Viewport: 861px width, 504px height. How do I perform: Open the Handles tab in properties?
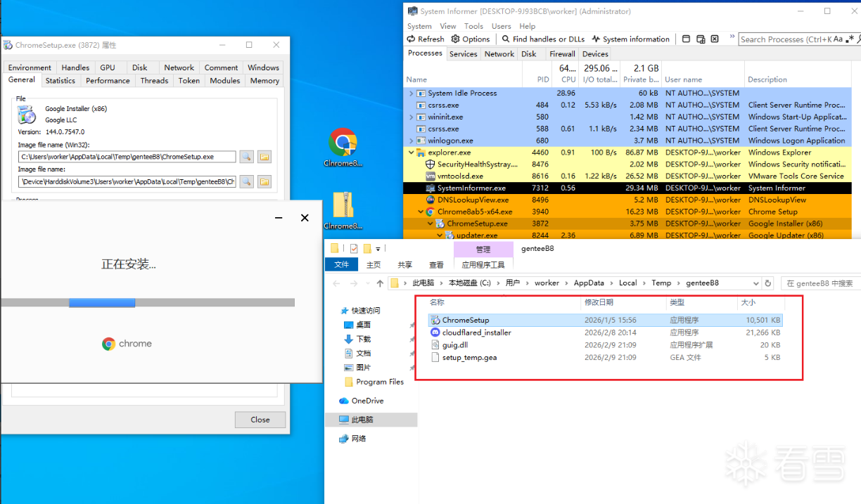[x=75, y=67]
